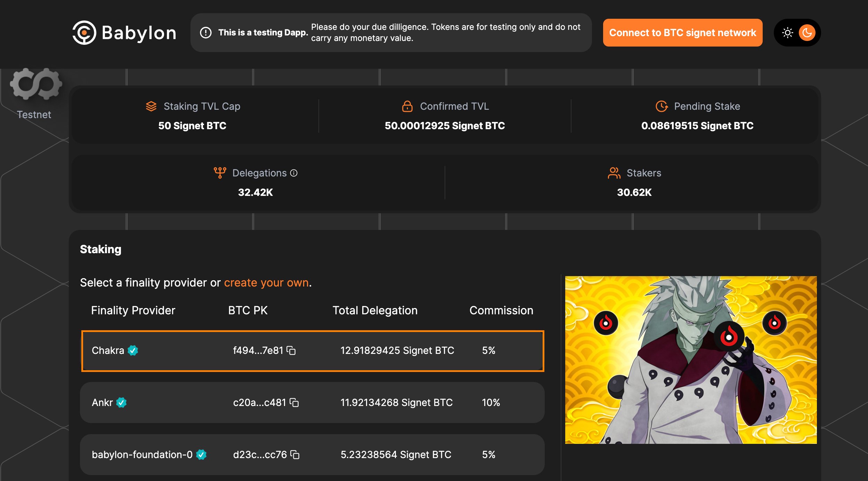Click the anime character banner image

(691, 360)
